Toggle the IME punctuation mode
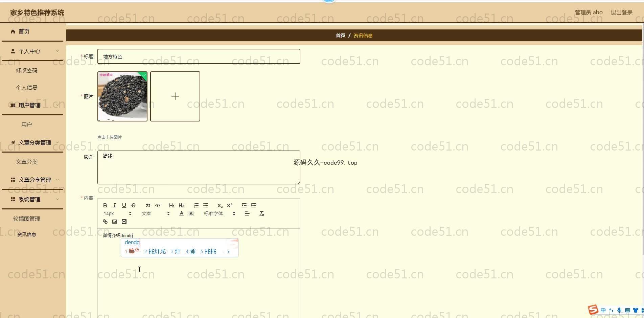Image resolution: width=644 pixels, height=318 pixels. (611, 310)
